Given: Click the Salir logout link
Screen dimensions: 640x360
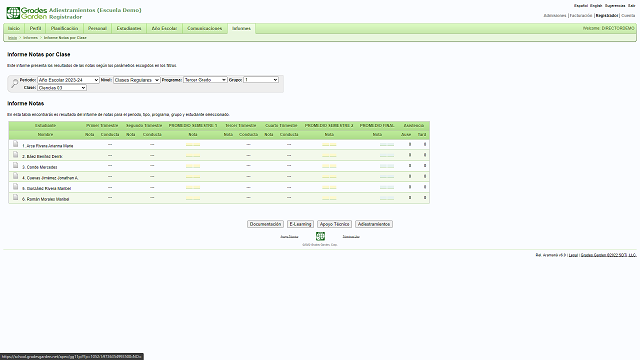Looking at the screenshot, I should click(x=631, y=6).
